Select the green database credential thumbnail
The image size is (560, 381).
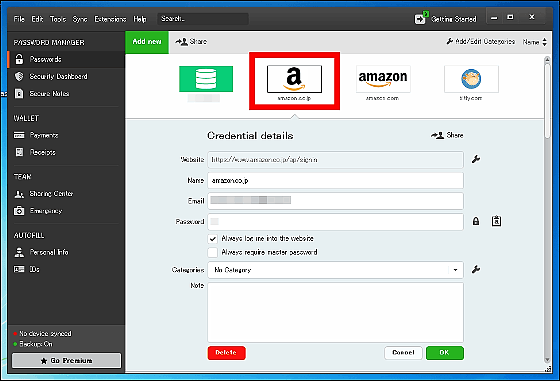(x=206, y=79)
